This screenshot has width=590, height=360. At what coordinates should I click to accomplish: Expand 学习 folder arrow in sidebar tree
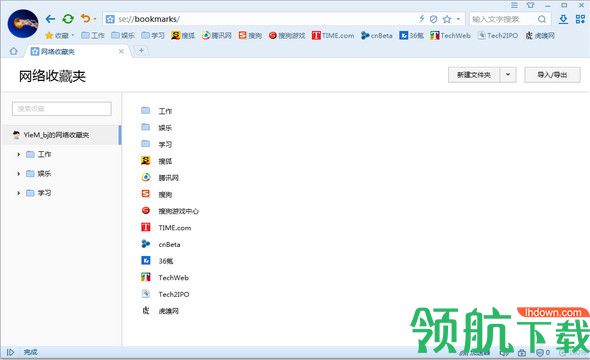pyautogui.click(x=18, y=193)
